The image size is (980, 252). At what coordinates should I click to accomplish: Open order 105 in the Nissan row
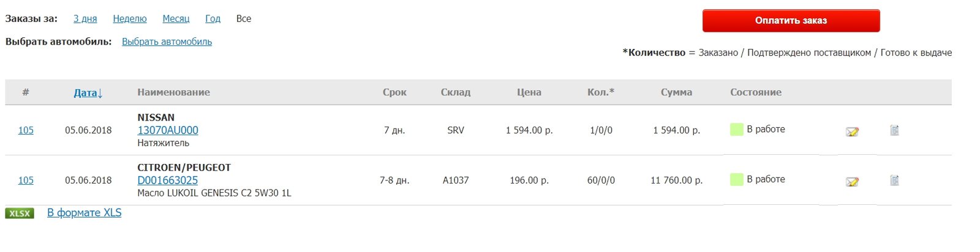pyautogui.click(x=26, y=130)
